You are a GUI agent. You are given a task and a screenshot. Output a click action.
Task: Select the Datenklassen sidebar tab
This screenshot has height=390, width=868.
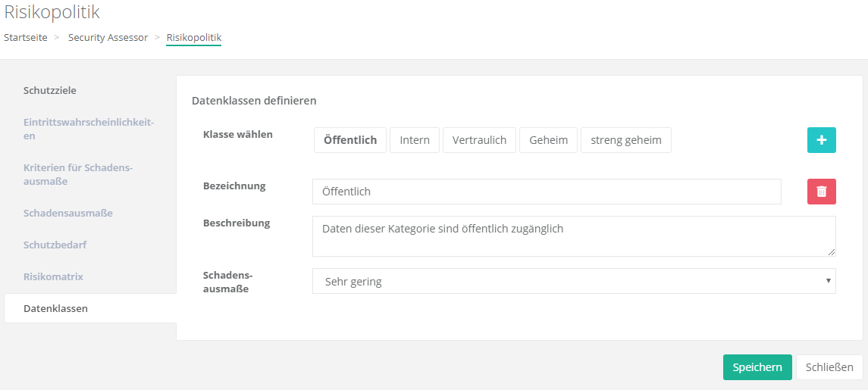[55, 309]
